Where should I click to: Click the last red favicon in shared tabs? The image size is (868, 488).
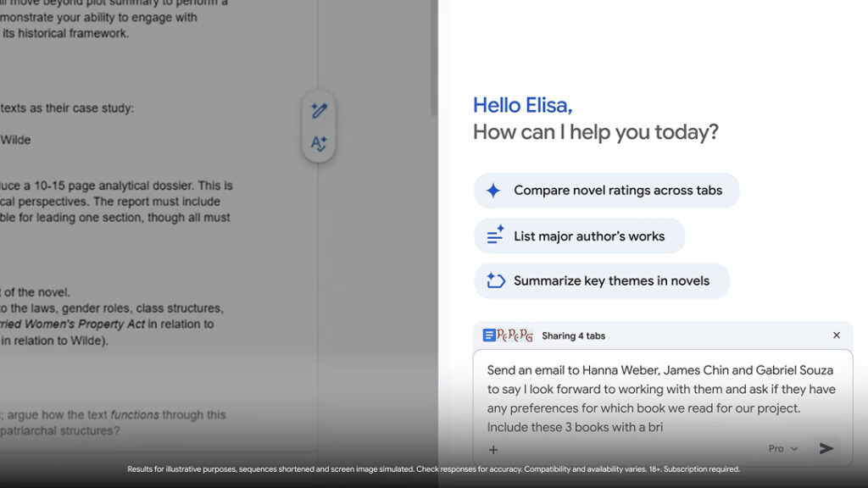(527, 335)
